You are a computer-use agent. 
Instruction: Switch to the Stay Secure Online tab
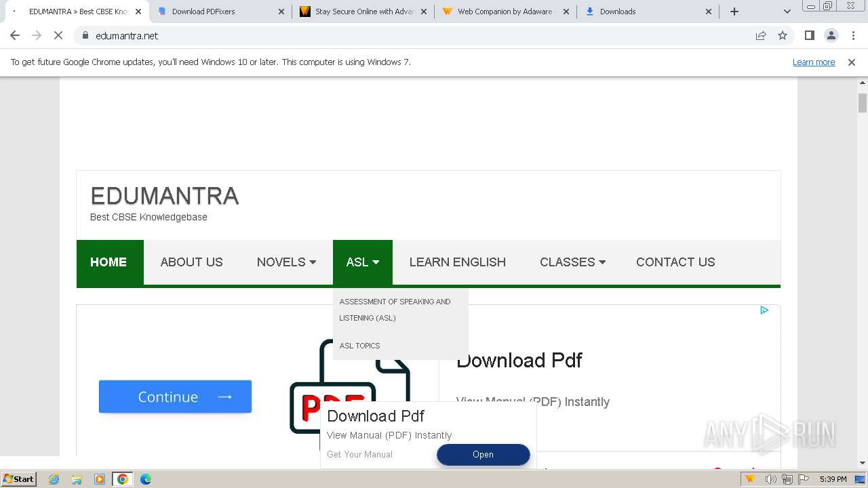point(363,12)
